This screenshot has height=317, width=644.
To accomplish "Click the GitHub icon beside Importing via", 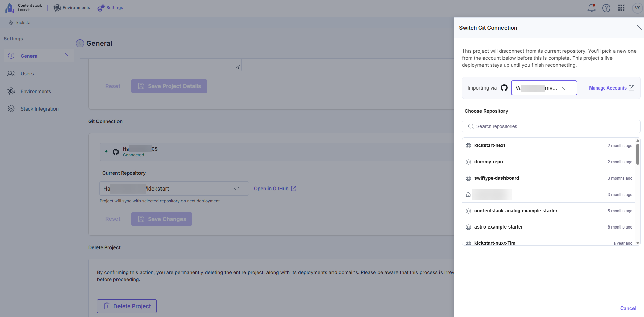I will [x=504, y=88].
